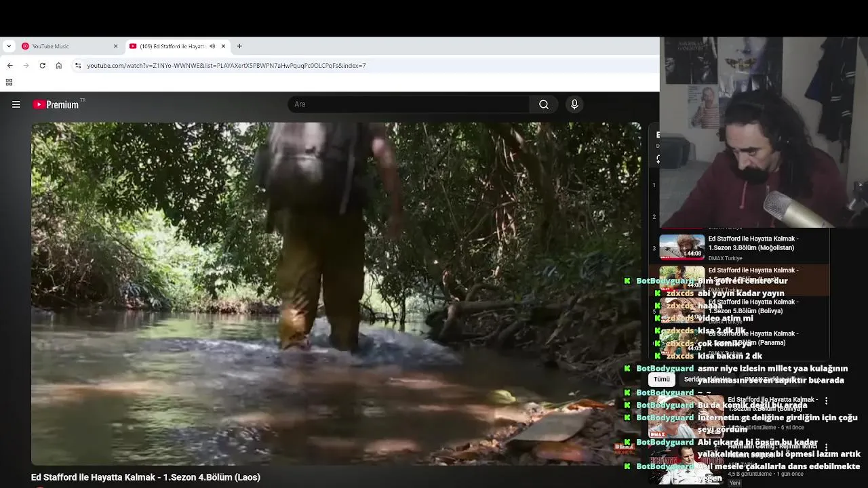Click the 'DMAX Turkiye' channel under Moğolistan
868x488 pixels.
(725, 258)
